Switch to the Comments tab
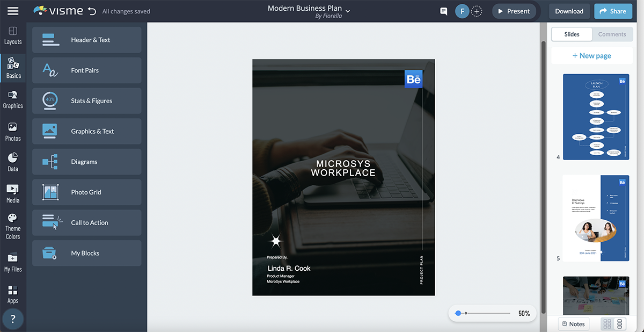Screen dimensions: 644x332 click(x=611, y=34)
